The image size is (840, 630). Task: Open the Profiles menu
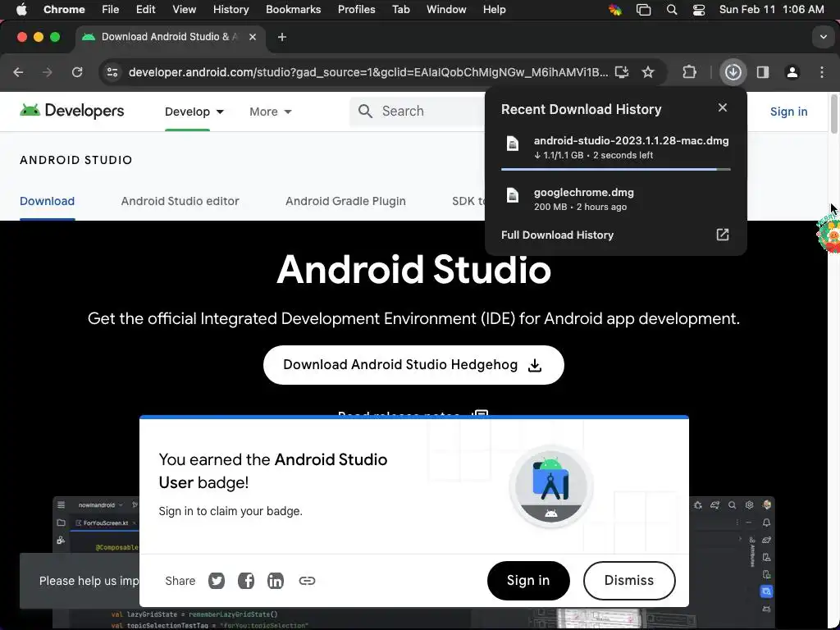tap(356, 10)
